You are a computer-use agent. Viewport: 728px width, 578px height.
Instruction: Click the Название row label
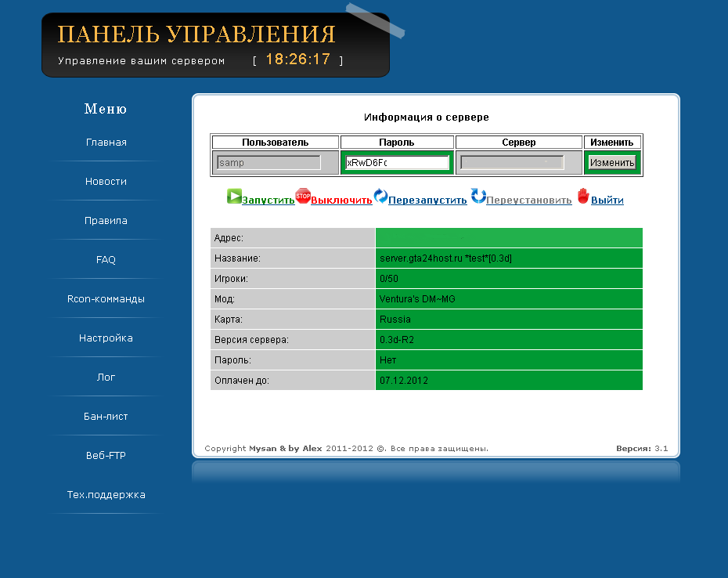coord(237,258)
